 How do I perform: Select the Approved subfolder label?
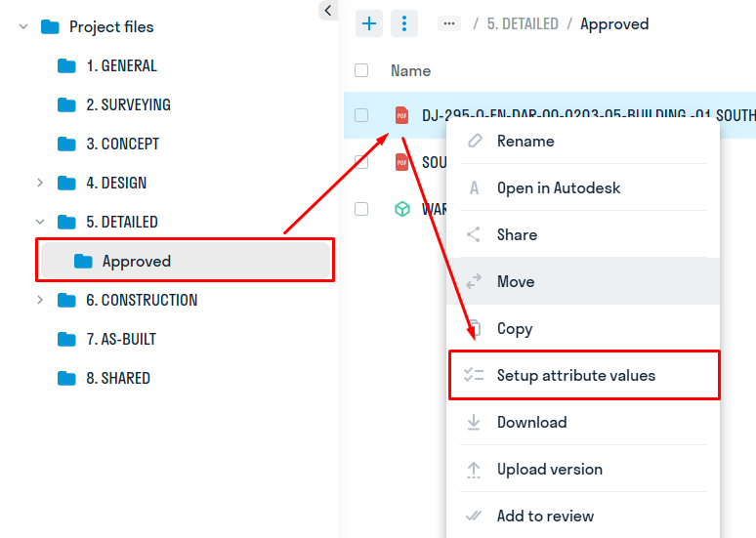(137, 262)
